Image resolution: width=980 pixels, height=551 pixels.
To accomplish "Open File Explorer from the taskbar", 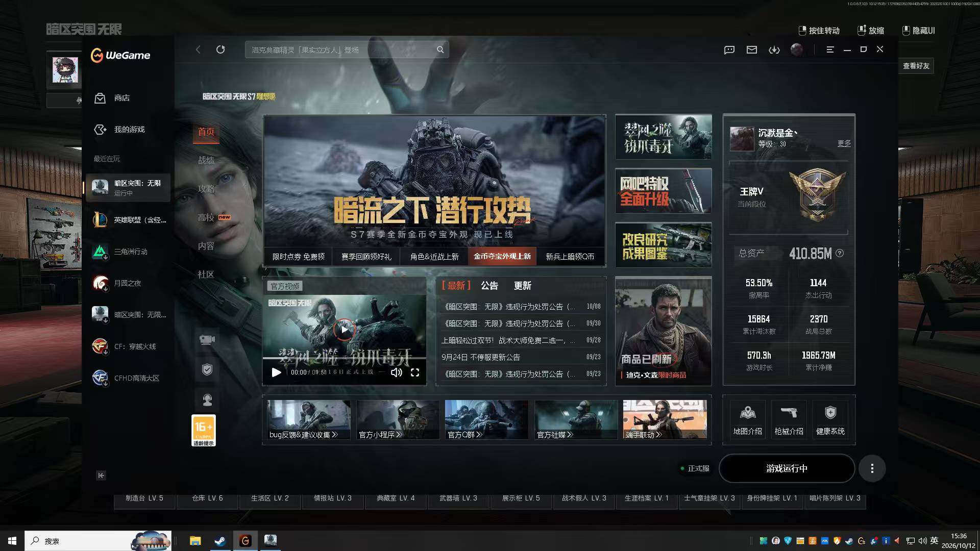I will [195, 541].
